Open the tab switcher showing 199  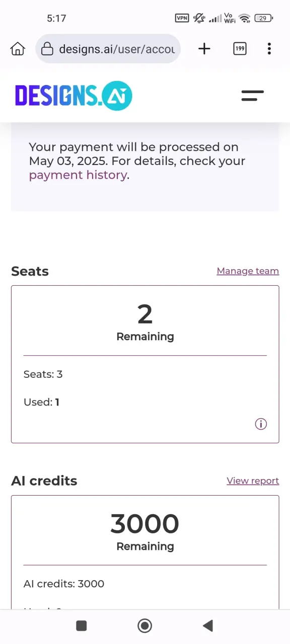240,49
